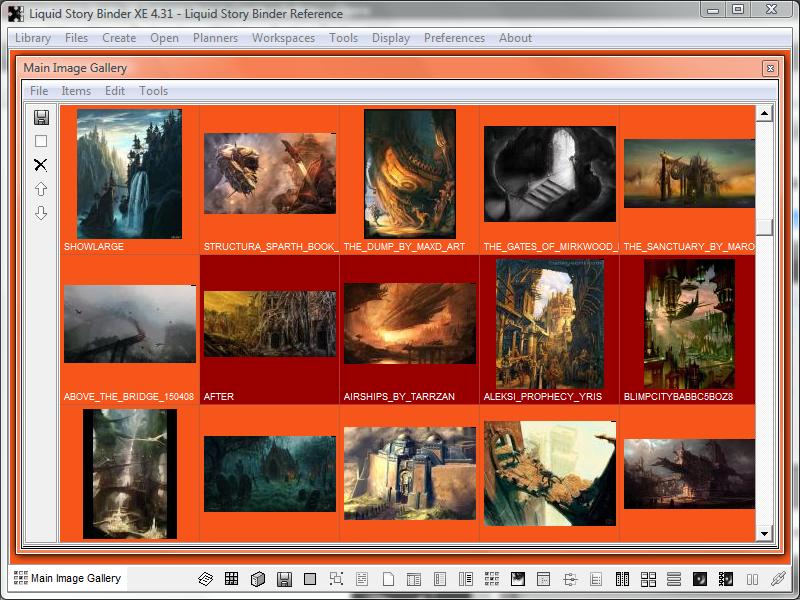
Task: Click the 3D box icon in bottom toolbar
Action: pos(257,579)
